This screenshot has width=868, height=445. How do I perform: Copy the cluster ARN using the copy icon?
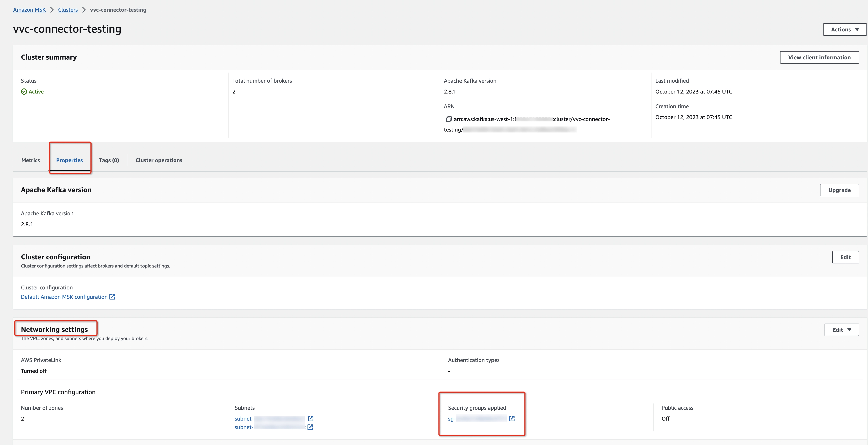coord(449,119)
